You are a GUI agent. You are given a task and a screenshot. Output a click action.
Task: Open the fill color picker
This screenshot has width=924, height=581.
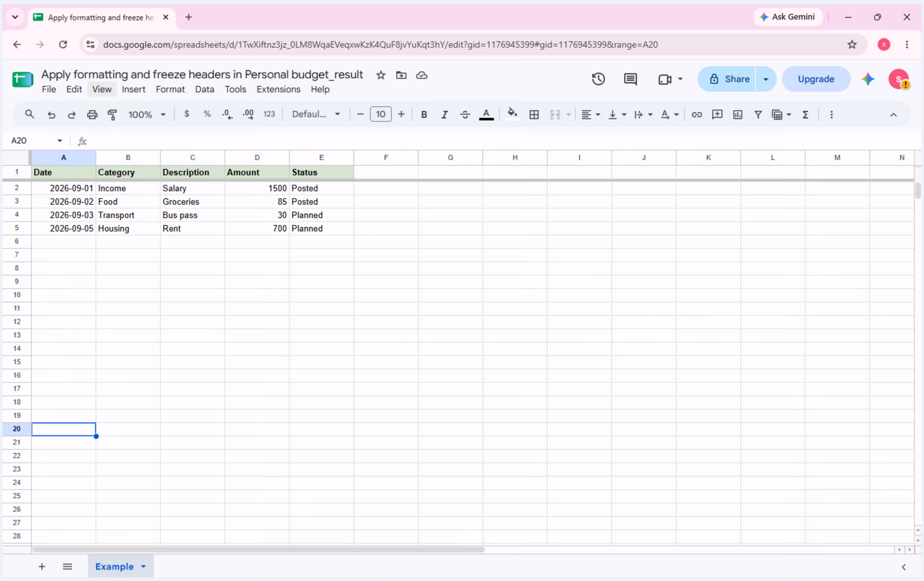[512, 114]
